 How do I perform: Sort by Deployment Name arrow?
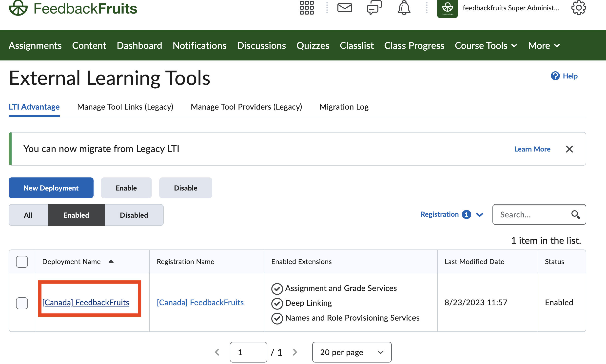coord(111,261)
